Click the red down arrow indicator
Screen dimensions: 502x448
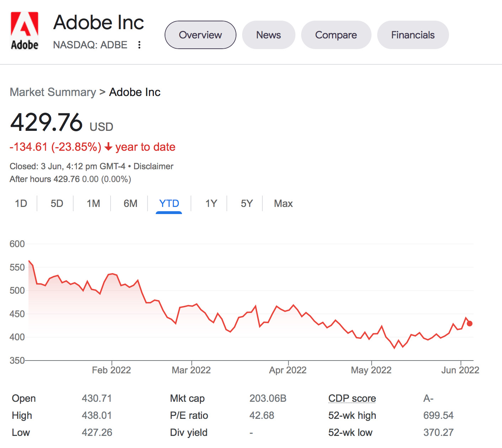[x=108, y=147]
